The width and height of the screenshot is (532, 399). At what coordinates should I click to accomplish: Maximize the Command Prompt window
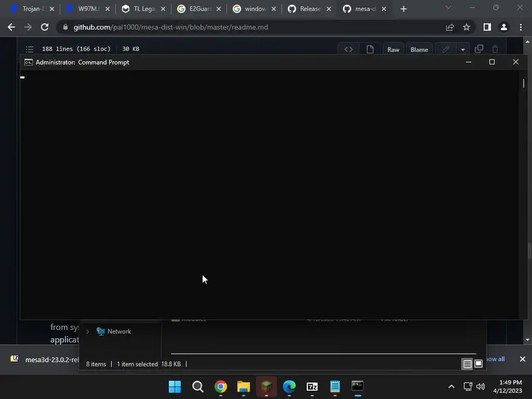pos(492,62)
